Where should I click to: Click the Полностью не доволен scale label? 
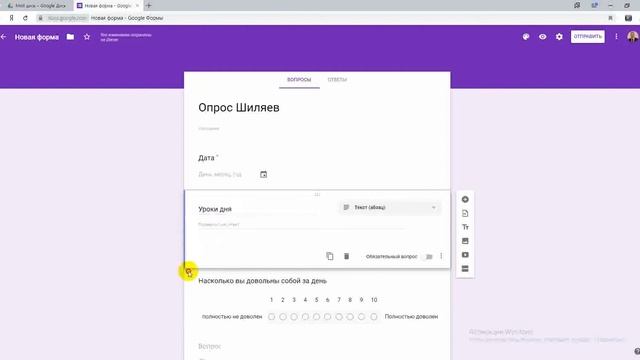point(232,317)
